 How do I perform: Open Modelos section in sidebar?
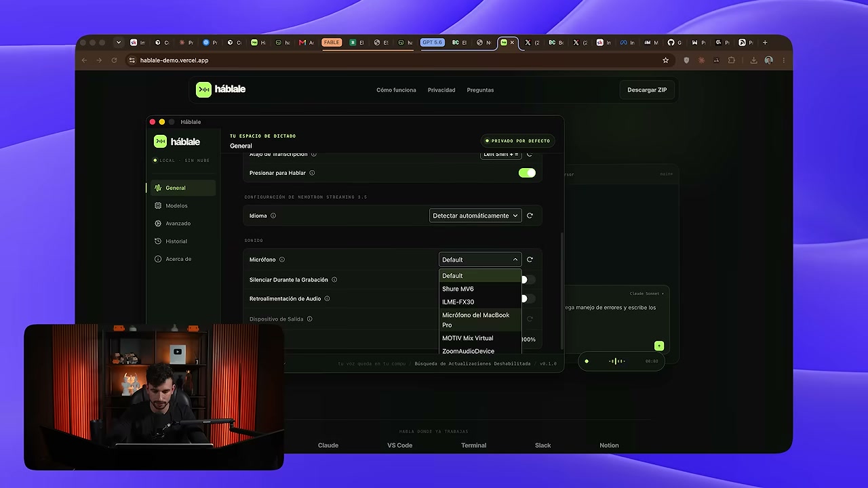pyautogui.click(x=183, y=205)
